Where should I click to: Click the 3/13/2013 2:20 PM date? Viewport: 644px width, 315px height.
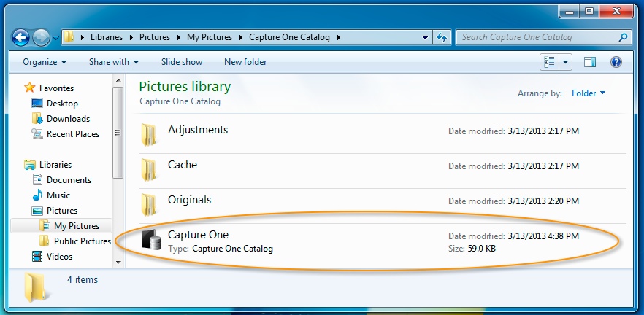pos(543,201)
